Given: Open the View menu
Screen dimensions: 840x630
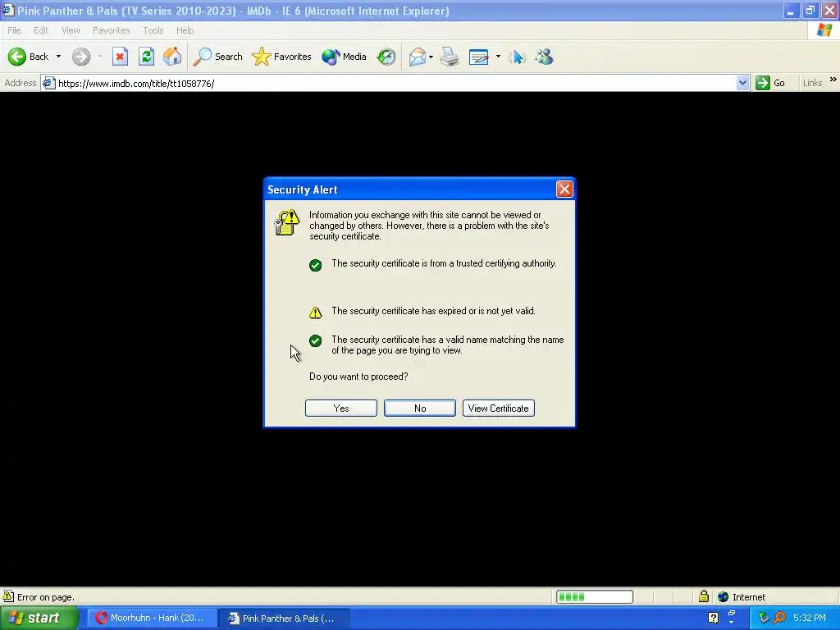Looking at the screenshot, I should tap(71, 30).
